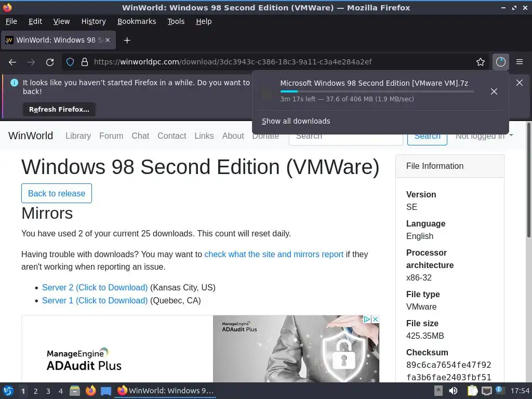This screenshot has height=399, width=532.
Task: Open the File menu
Action: pos(11,21)
